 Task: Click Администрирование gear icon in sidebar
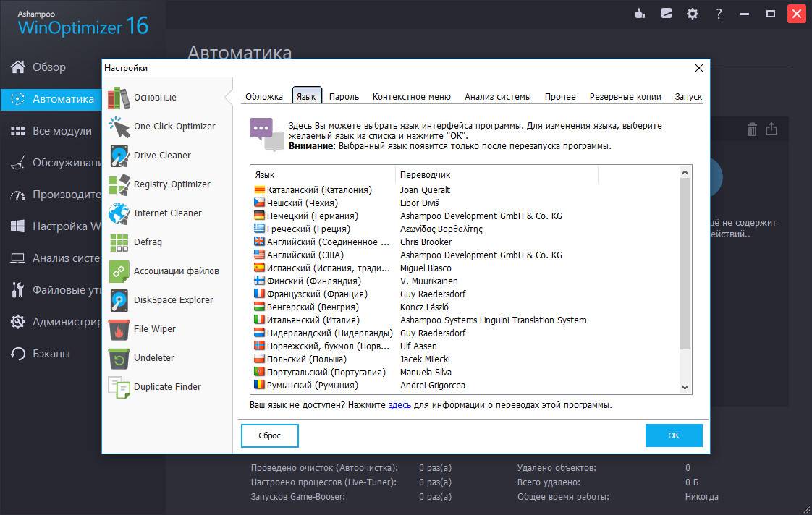[x=17, y=322]
